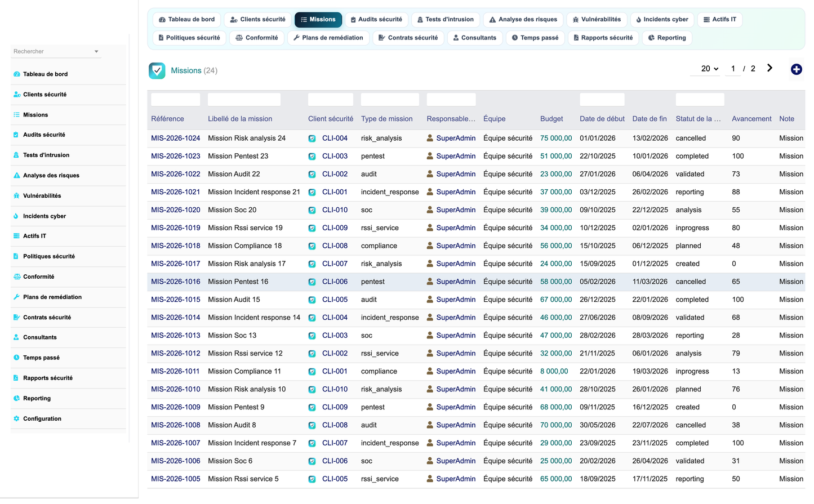Open Missions item in sidebar
This screenshot has height=504, width=814.
pyautogui.click(x=35, y=115)
